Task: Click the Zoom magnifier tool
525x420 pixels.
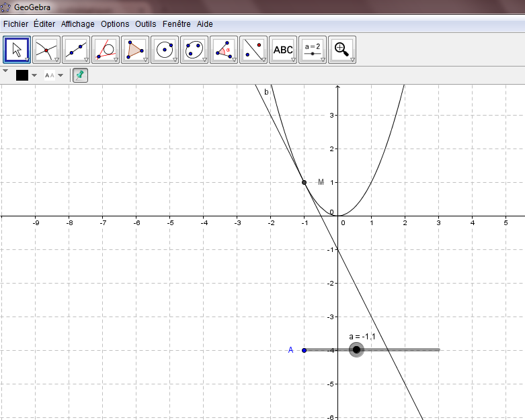Action: pos(342,49)
